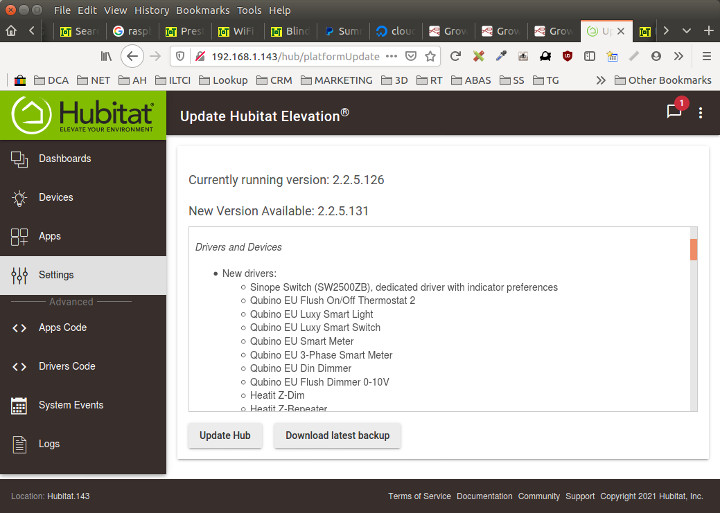Viewport: 720px width, 513px height.
Task: Select the Settings sliders item
Action: click(83, 275)
